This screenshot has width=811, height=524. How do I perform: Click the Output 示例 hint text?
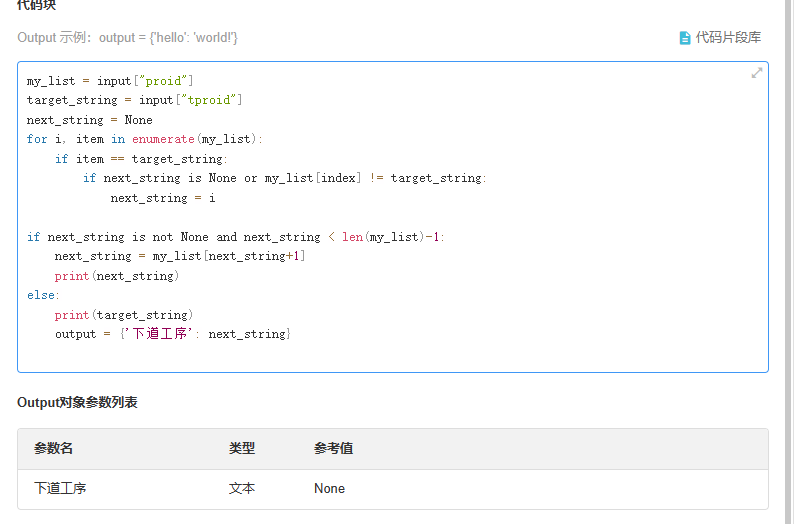tap(127, 38)
